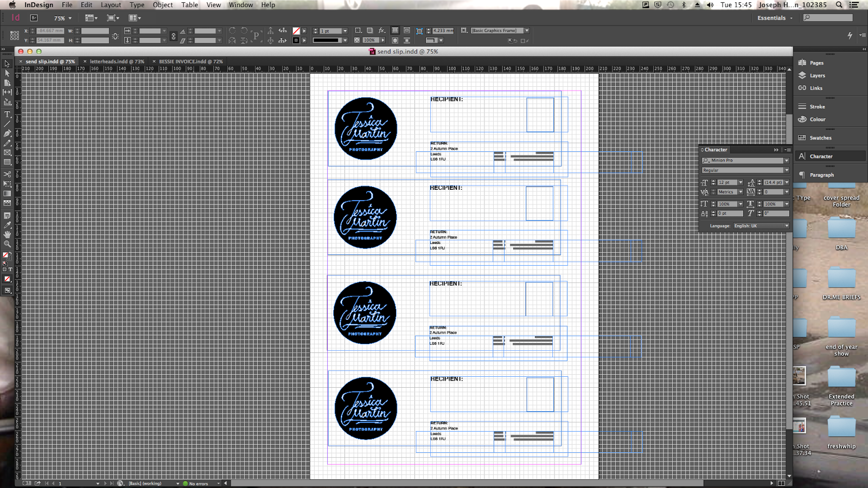Open Spotlight search in the menu bar
The image size is (868, 488).
pyautogui.click(x=839, y=5)
